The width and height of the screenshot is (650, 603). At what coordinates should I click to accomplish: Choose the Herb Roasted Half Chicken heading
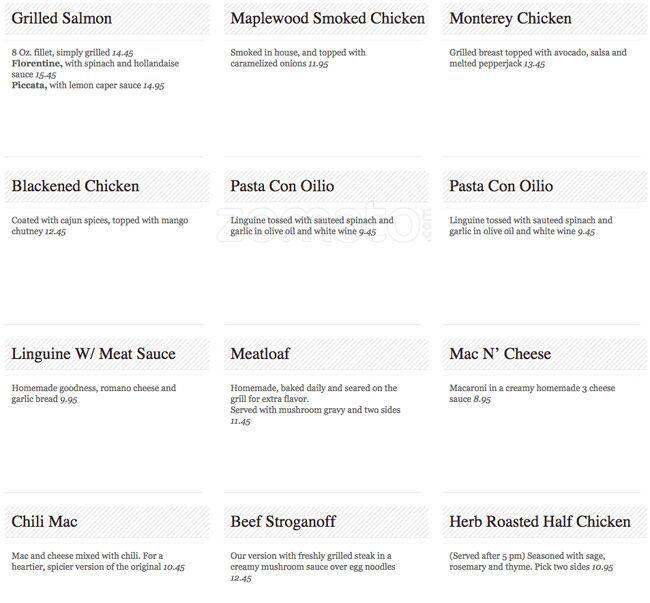click(x=540, y=522)
